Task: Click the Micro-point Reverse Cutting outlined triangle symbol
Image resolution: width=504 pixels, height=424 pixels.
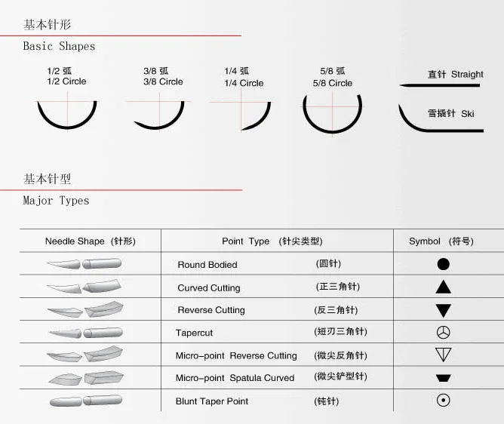Action: 443,355
